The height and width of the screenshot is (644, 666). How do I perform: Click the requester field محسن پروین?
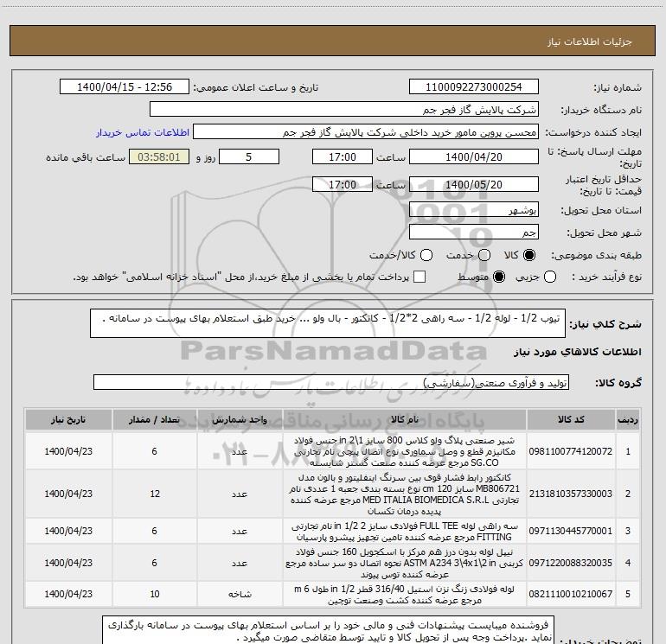coord(366,132)
